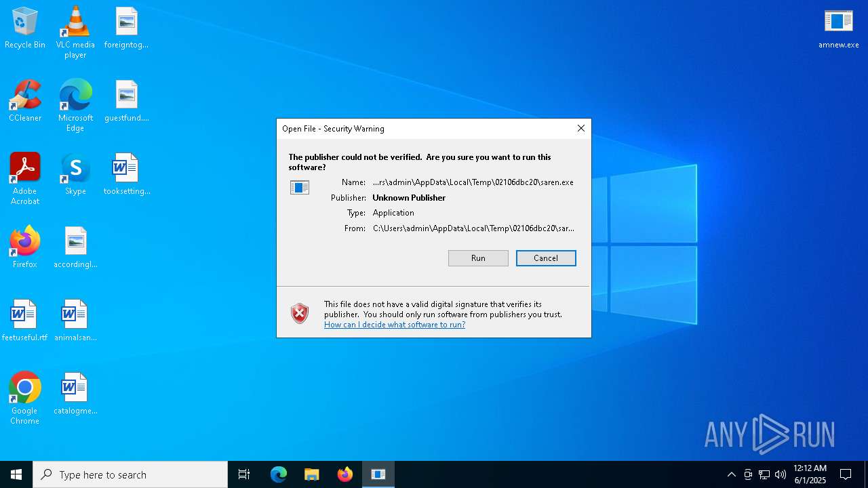Image resolution: width=868 pixels, height=488 pixels.
Task: Select Skype desktop shortcut
Action: tap(75, 174)
